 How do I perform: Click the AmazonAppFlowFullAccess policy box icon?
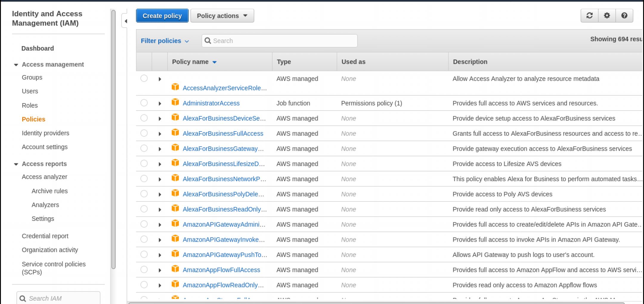point(175,269)
